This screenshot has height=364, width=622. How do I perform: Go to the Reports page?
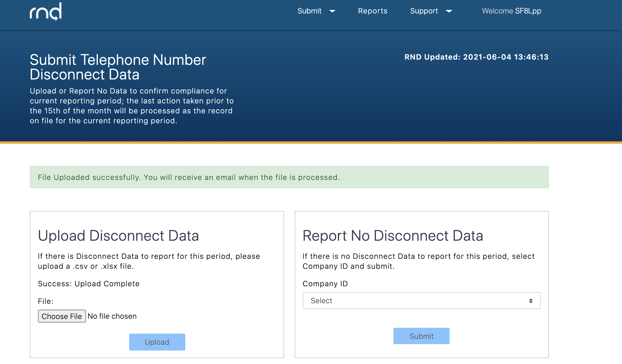(373, 11)
